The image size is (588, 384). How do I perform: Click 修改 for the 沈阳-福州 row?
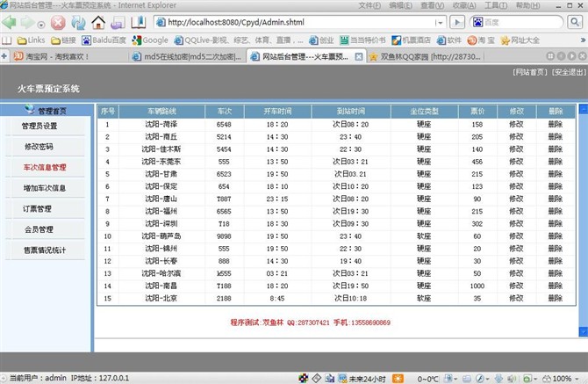516,211
